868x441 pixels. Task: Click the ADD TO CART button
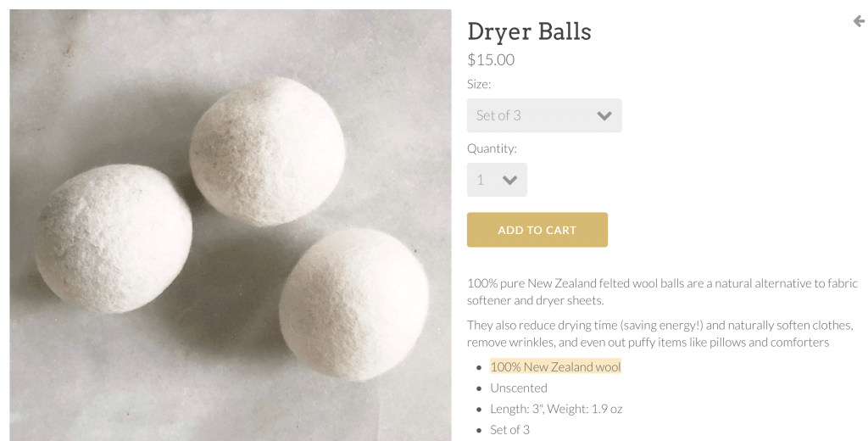point(537,230)
